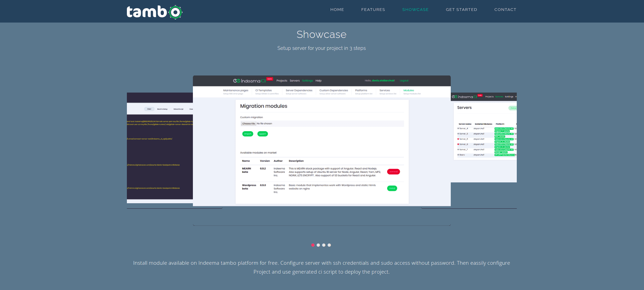This screenshot has width=644, height=290.
Task: Select the first carousel indicator dot
Action: (313, 245)
